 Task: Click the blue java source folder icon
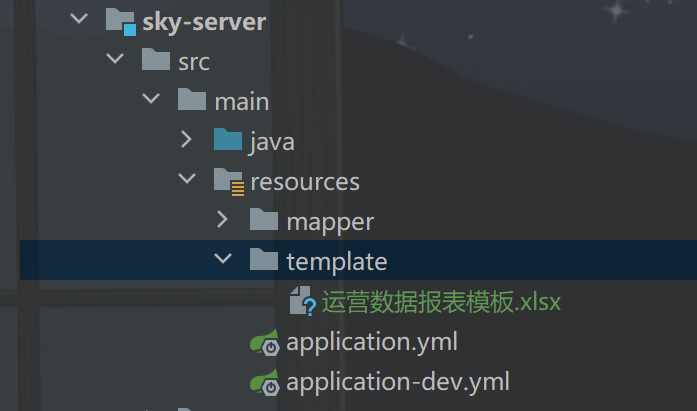click(228, 139)
